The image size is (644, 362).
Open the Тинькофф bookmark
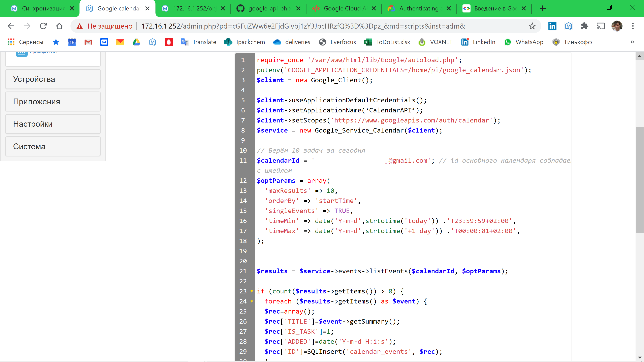click(x=572, y=42)
